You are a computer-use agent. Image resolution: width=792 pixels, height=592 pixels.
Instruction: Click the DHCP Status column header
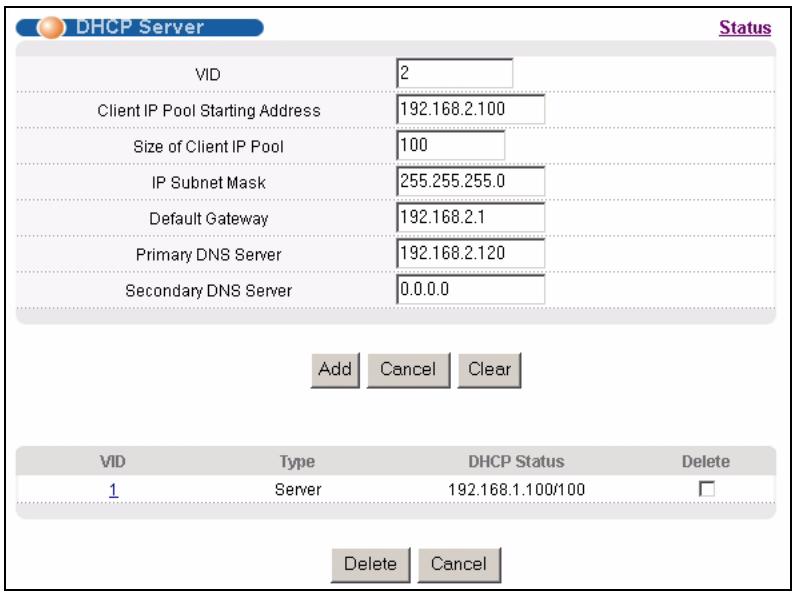point(516,461)
